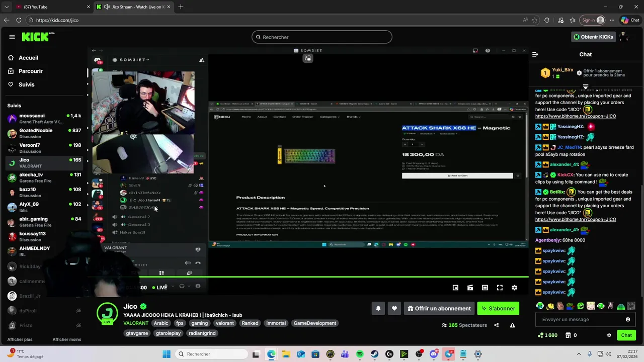This screenshot has height=362, width=644.
Task: Click the Kick search field Rechercher
Action: point(322,37)
